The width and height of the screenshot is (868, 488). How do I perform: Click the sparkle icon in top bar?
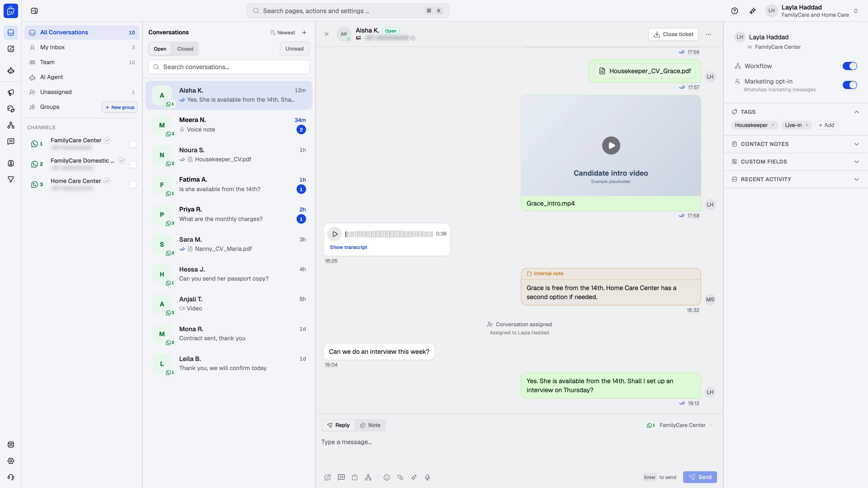click(x=753, y=11)
